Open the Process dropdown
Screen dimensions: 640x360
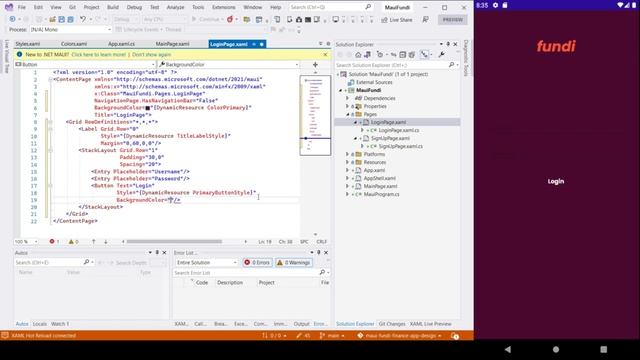tap(70, 29)
